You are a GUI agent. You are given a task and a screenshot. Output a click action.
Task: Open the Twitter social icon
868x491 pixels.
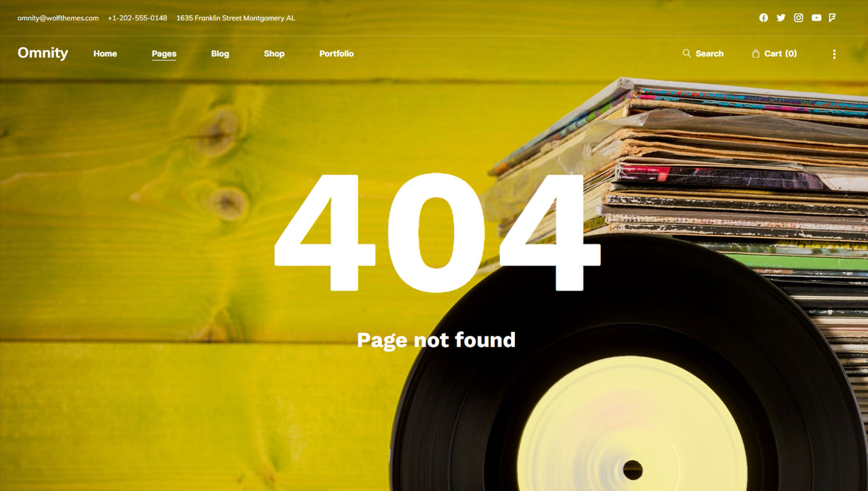(x=781, y=18)
